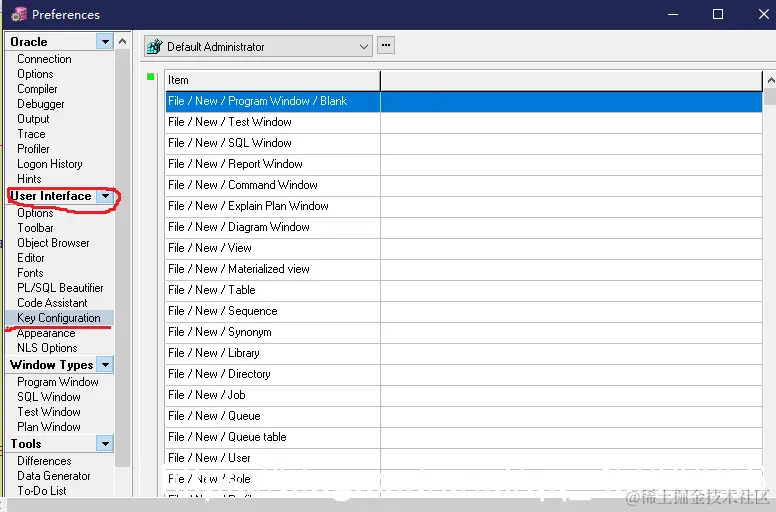Open Options under the Oracle section
Image resolution: width=776 pixels, height=512 pixels.
click(x=35, y=74)
